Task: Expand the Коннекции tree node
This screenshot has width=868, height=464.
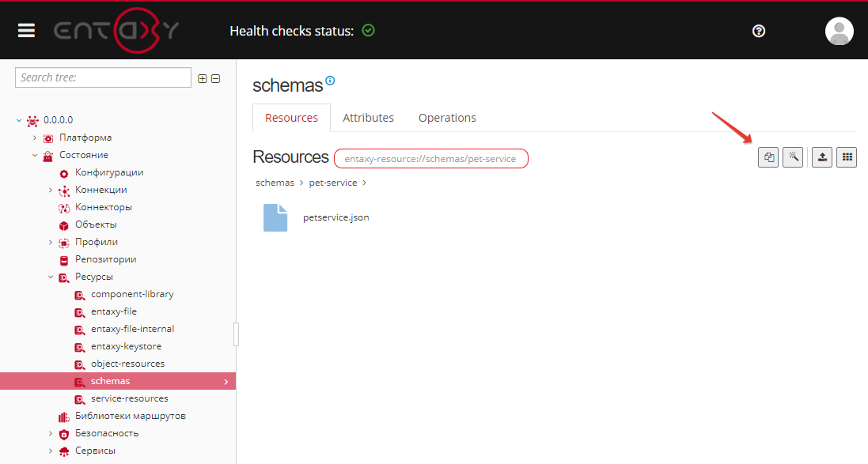Action: tap(51, 190)
